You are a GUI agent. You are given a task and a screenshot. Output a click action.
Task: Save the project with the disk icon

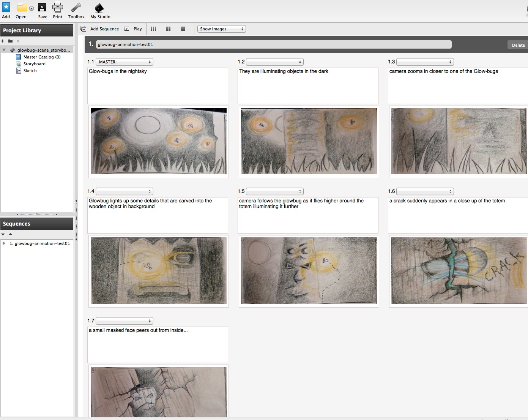point(42,7)
